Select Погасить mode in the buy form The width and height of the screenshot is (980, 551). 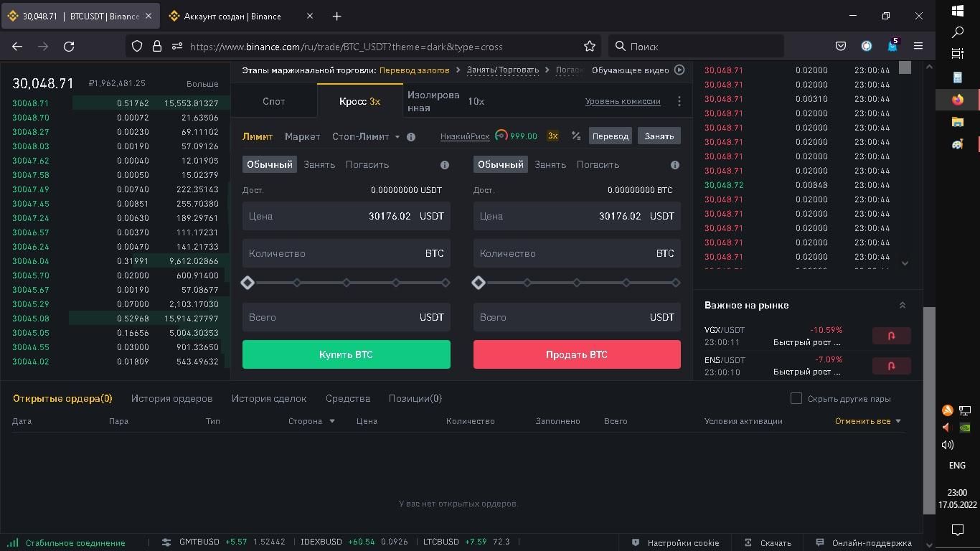tap(367, 165)
